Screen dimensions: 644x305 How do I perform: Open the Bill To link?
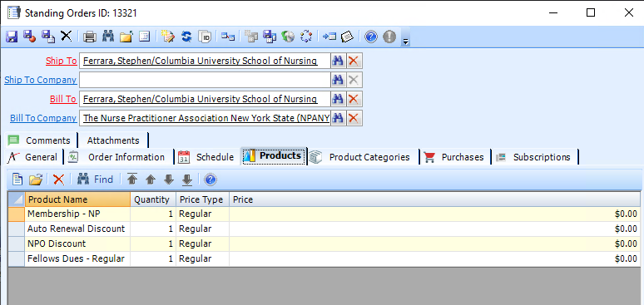coord(63,99)
